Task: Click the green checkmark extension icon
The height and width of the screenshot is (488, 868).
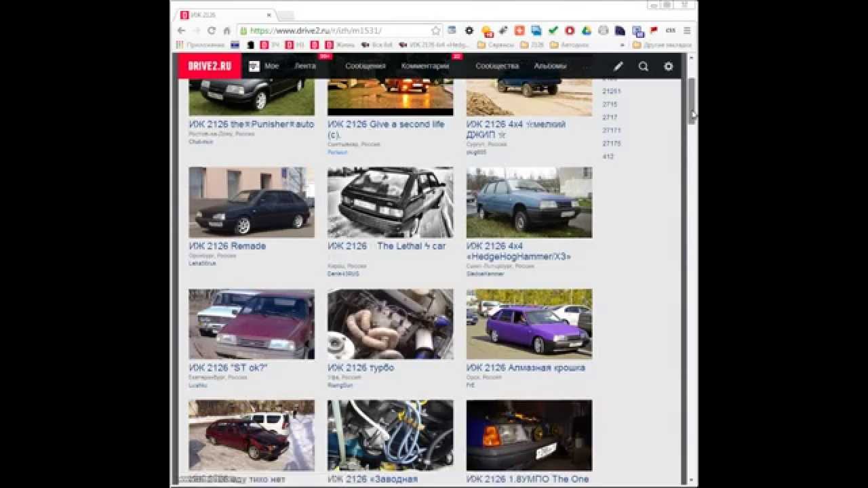Action: [x=553, y=30]
